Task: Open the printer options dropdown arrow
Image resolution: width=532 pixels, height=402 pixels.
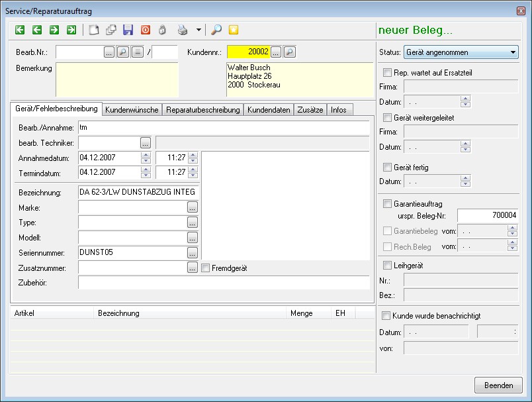Action: click(199, 30)
